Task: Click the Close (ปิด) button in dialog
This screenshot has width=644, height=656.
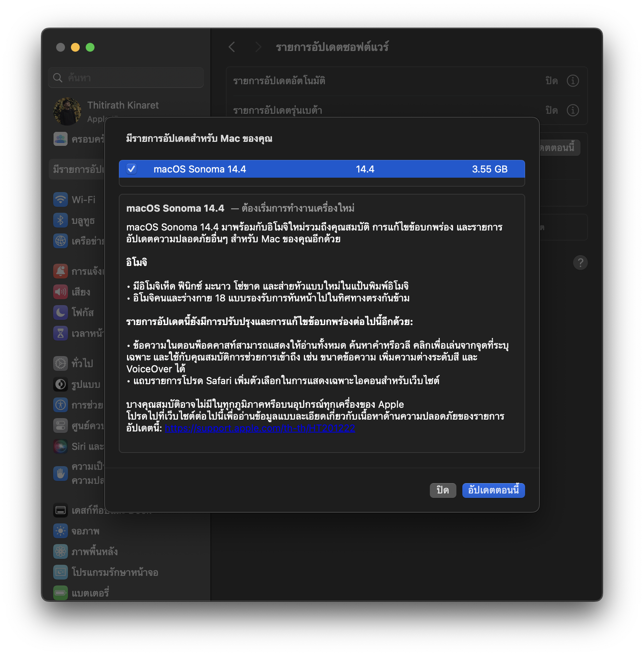Action: [443, 490]
